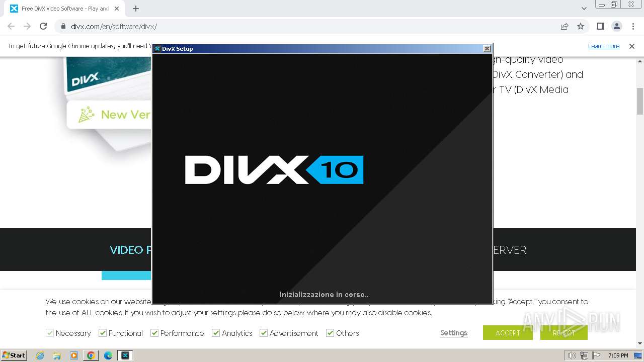Open Chrome profile avatar
644x362 pixels.
[x=616, y=26]
